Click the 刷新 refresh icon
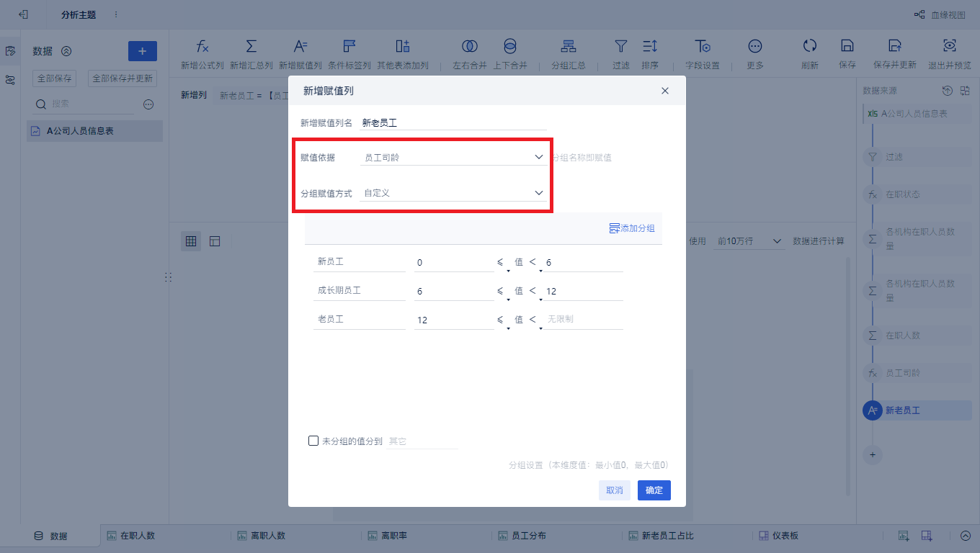This screenshot has width=980, height=553. tap(810, 45)
